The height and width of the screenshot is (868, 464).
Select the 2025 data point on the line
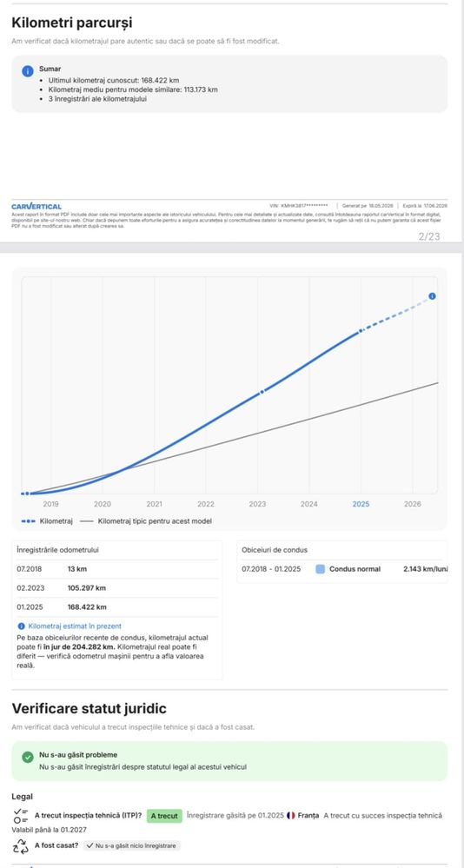361,330
